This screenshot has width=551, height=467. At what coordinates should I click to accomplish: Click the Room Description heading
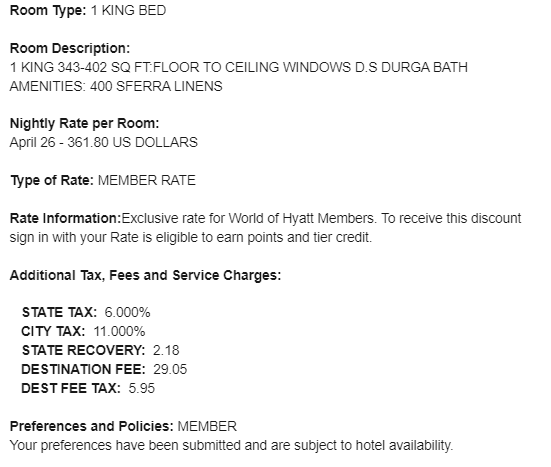pos(70,48)
